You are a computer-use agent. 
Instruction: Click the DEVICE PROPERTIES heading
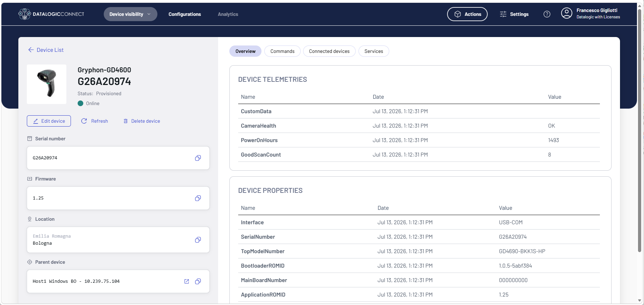click(x=270, y=191)
